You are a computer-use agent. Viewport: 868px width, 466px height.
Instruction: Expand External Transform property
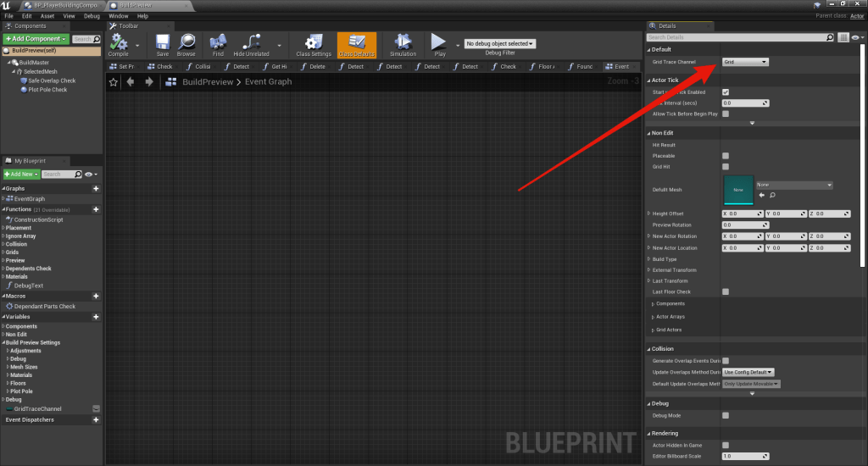pyautogui.click(x=648, y=270)
